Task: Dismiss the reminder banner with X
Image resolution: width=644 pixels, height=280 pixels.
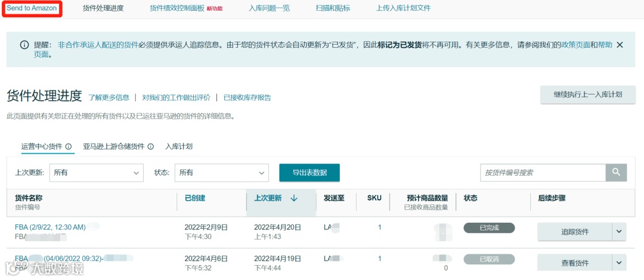Action: coord(620,45)
